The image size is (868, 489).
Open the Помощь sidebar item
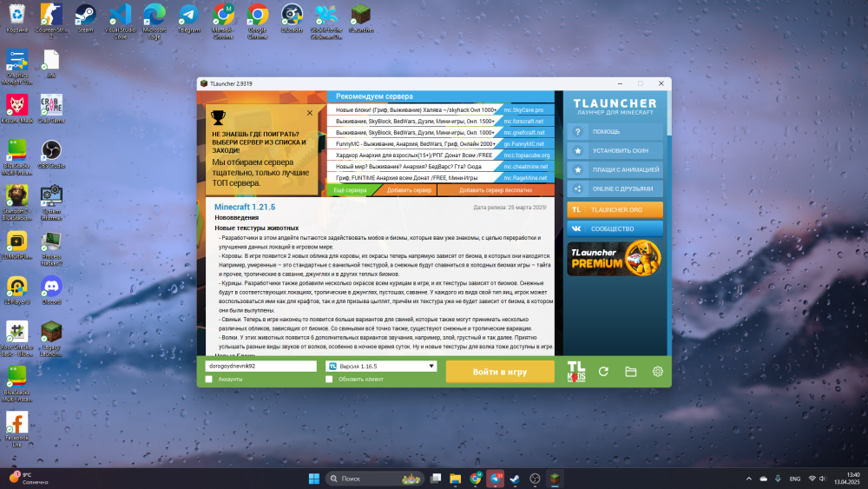[x=615, y=132]
